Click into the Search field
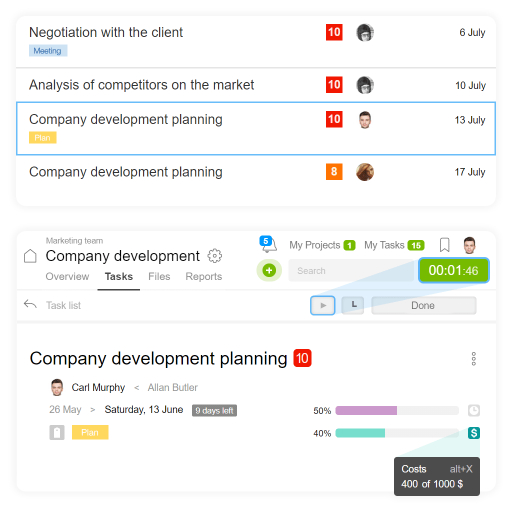Image resolution: width=512 pixels, height=512 pixels. pos(351,271)
